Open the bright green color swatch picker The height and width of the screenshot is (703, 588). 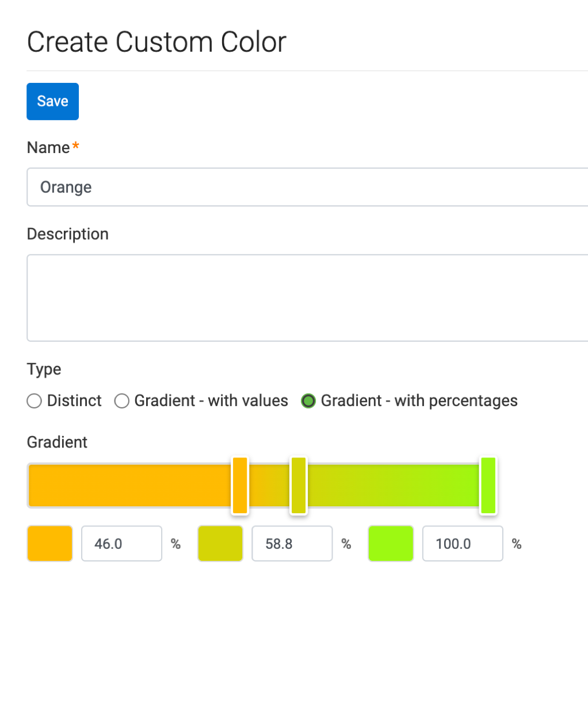click(391, 543)
